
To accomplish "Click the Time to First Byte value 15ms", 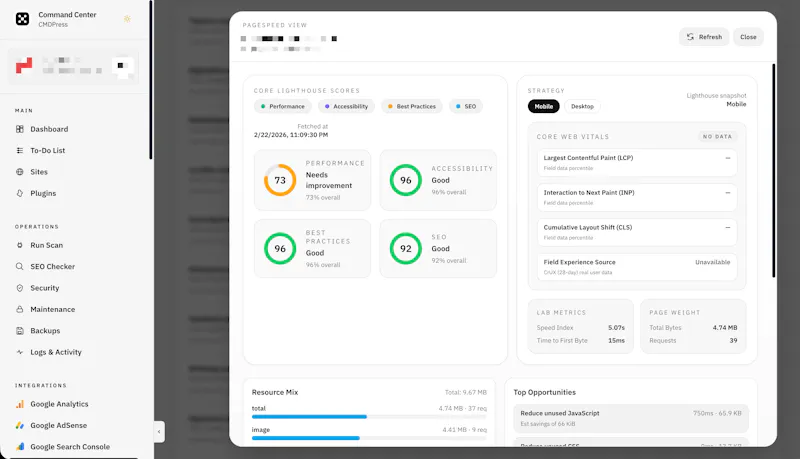I will (x=616, y=340).
